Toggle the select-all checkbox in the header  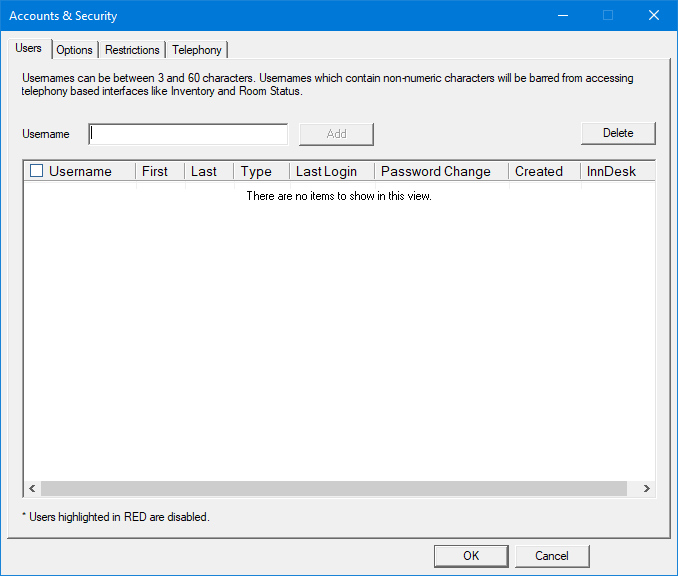tap(37, 171)
